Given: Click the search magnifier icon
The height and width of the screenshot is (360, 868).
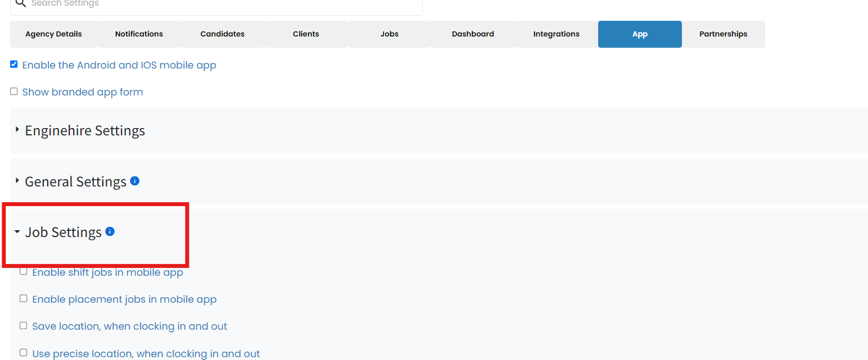Looking at the screenshot, I should [x=20, y=3].
